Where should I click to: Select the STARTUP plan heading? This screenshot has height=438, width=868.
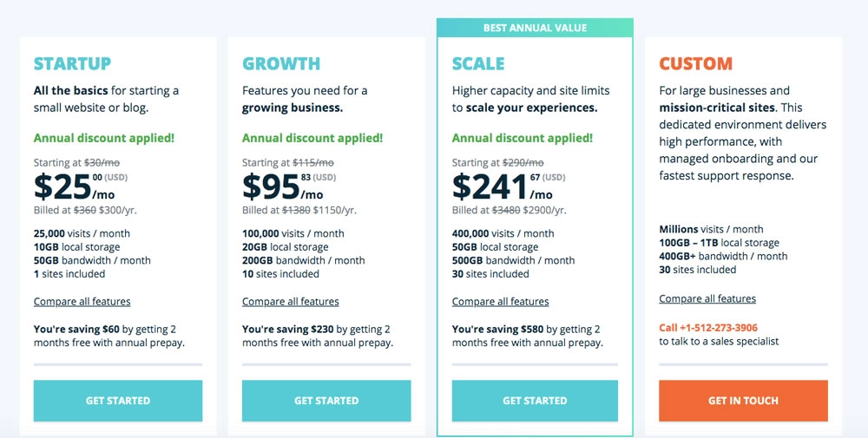(x=73, y=63)
